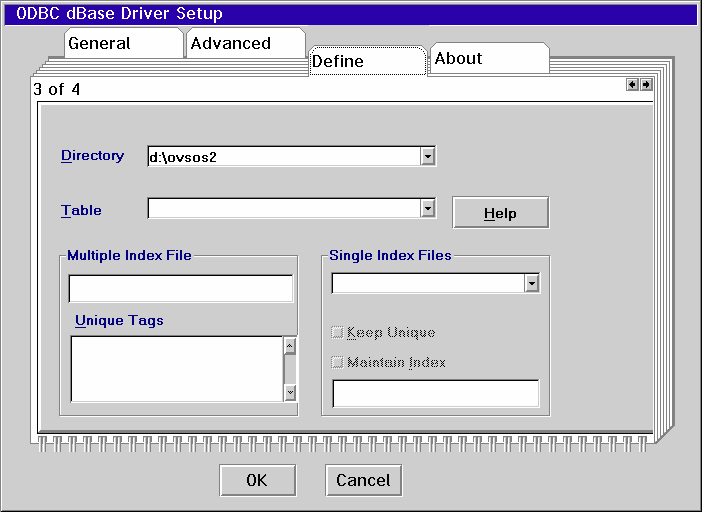Click the Multiple Index File text box
Image resolution: width=702 pixels, height=512 pixels.
pos(181,289)
